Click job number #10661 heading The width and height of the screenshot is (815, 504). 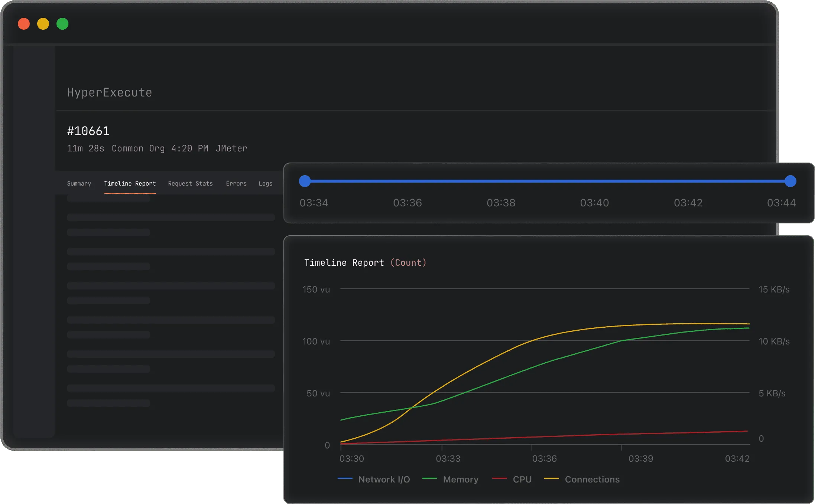click(88, 131)
